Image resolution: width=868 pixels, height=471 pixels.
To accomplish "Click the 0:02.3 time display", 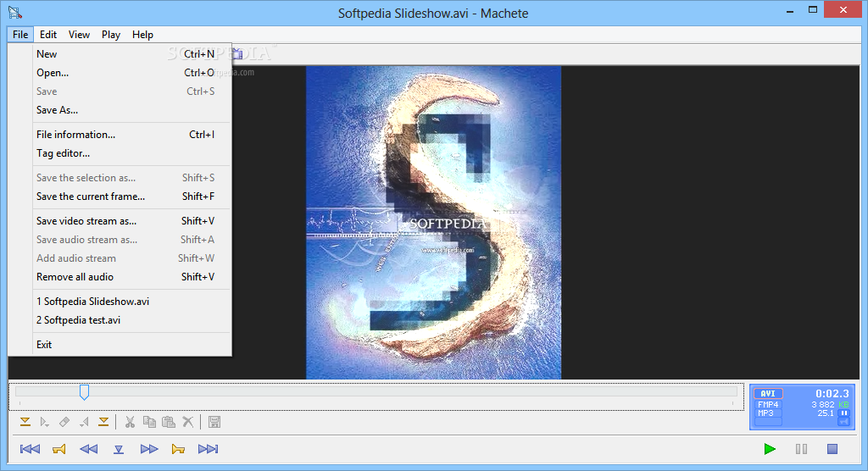I will coord(832,394).
